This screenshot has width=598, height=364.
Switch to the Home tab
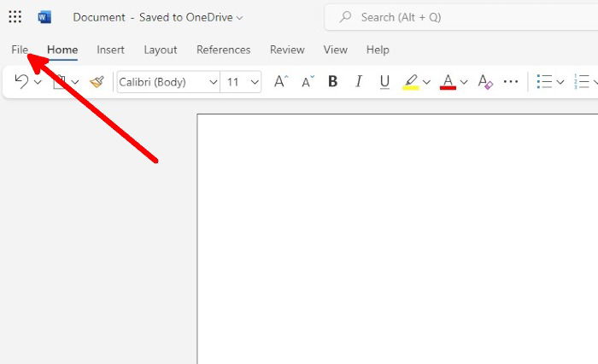click(62, 50)
